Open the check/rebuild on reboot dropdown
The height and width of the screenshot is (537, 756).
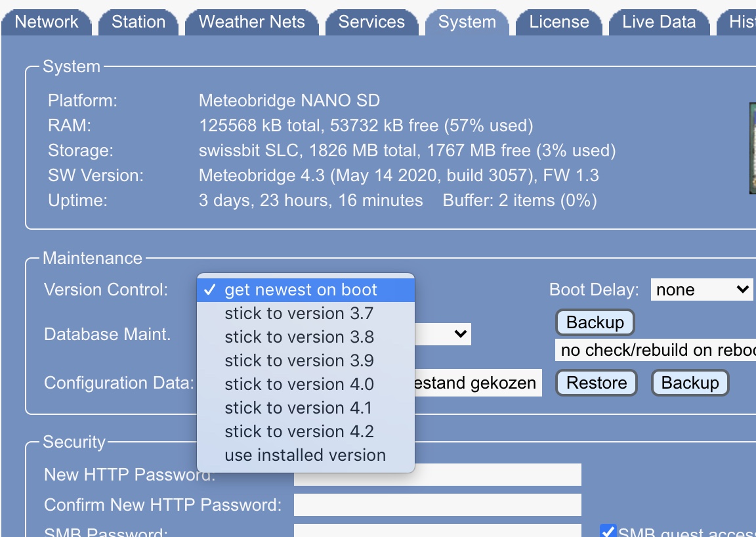pyautogui.click(x=656, y=350)
